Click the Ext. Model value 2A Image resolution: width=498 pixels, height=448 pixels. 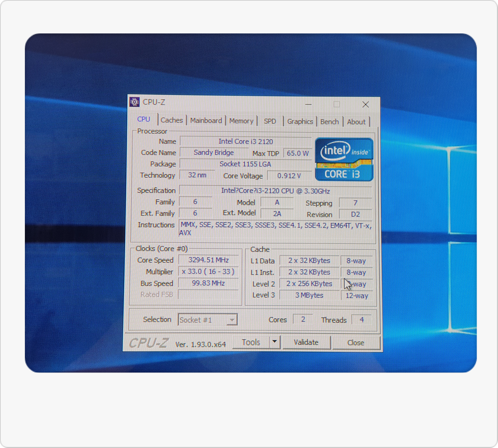(x=277, y=213)
